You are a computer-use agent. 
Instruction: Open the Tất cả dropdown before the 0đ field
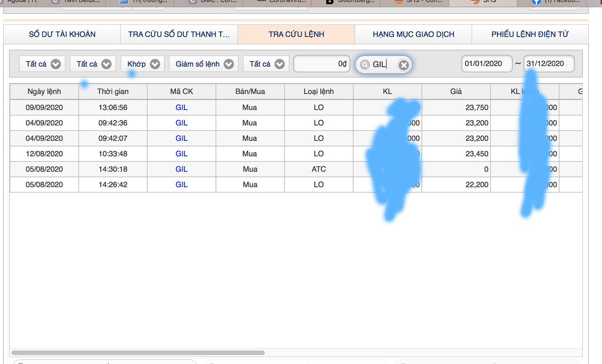266,64
